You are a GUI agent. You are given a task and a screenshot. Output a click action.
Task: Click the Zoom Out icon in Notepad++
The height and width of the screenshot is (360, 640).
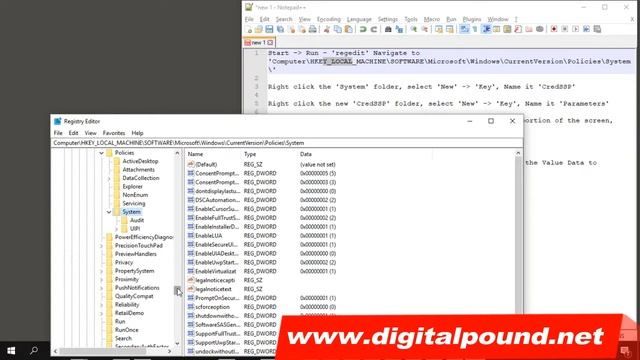coord(424,29)
